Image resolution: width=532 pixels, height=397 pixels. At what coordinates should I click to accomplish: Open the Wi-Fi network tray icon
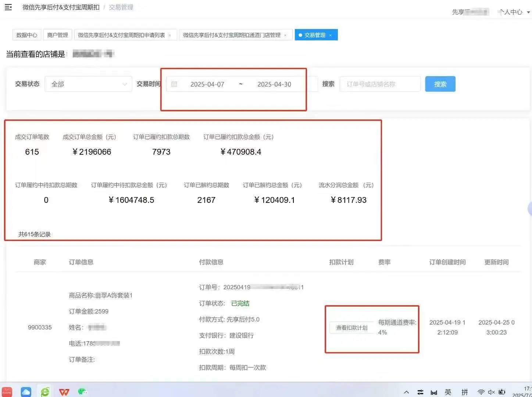(x=481, y=392)
